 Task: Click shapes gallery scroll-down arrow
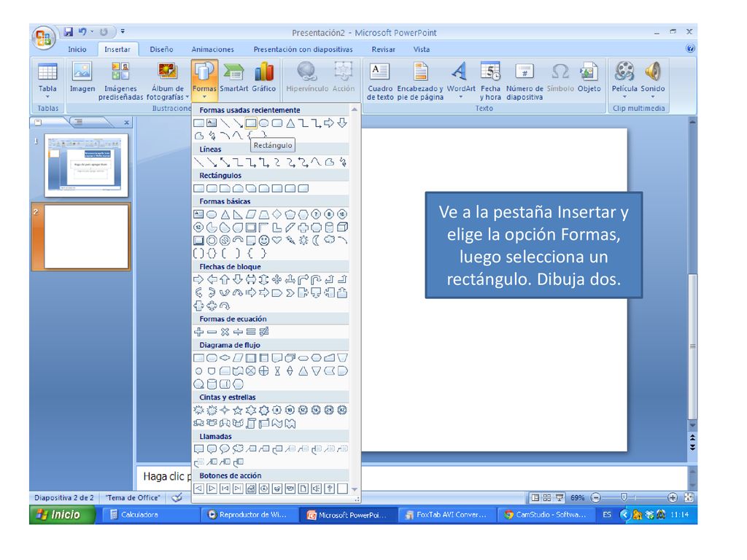click(354, 489)
